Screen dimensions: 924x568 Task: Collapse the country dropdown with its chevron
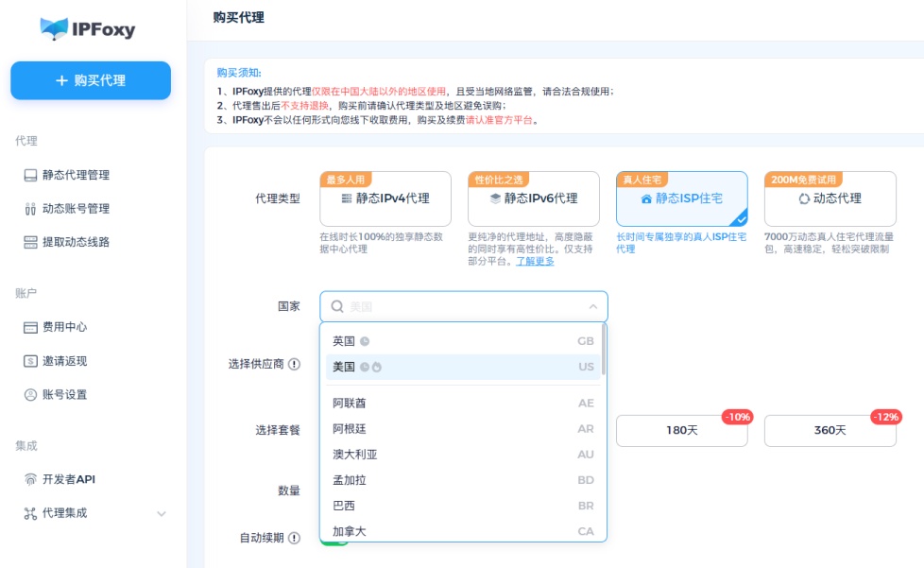tap(593, 306)
